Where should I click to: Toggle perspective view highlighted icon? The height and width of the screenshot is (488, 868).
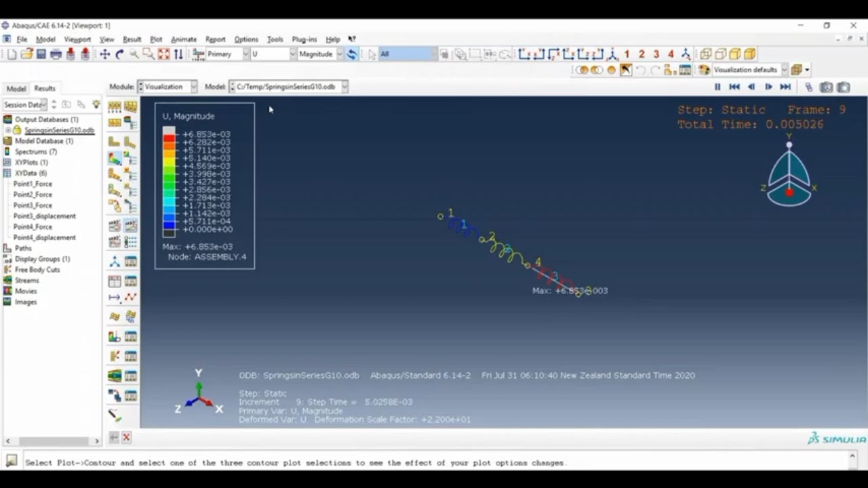[626, 70]
